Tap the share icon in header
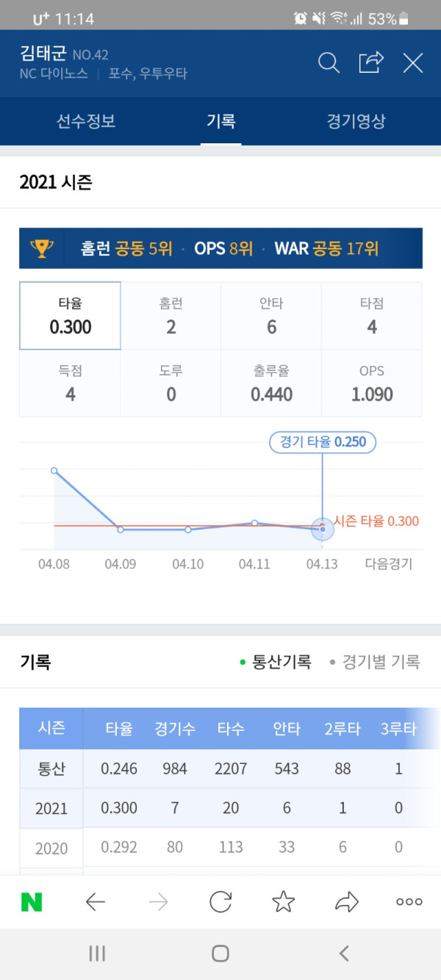 click(x=371, y=62)
